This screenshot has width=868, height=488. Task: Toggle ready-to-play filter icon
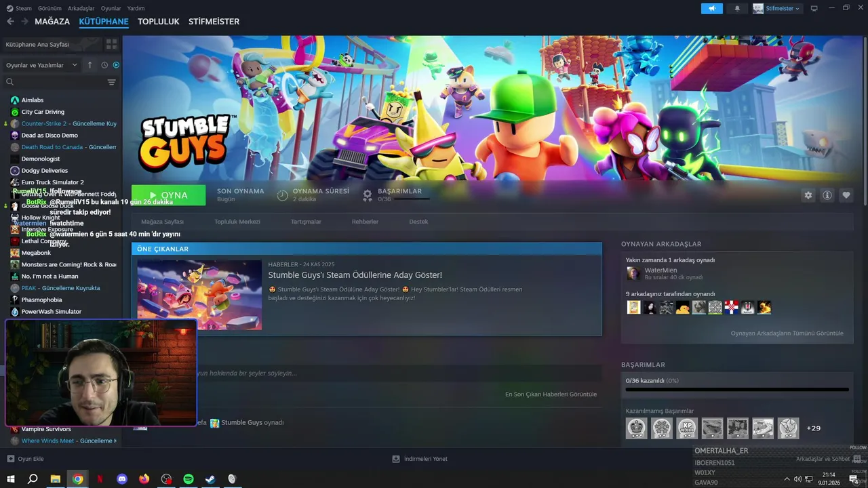click(x=116, y=65)
